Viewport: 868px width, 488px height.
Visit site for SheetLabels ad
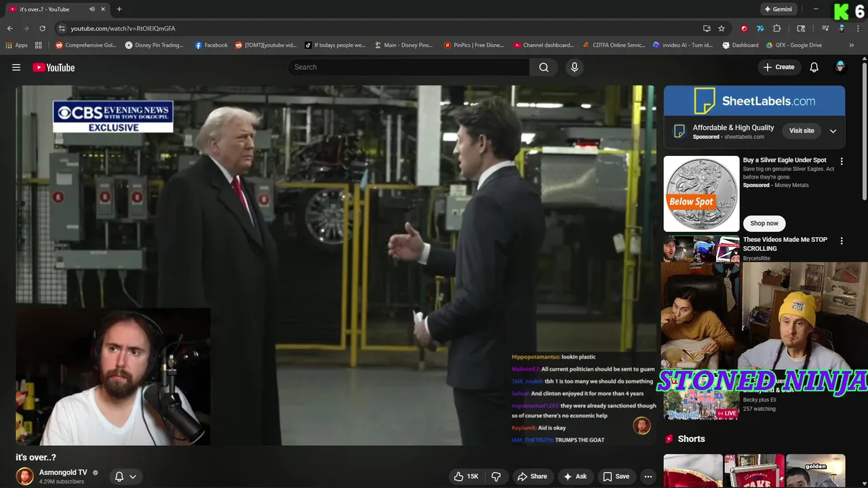coord(802,131)
